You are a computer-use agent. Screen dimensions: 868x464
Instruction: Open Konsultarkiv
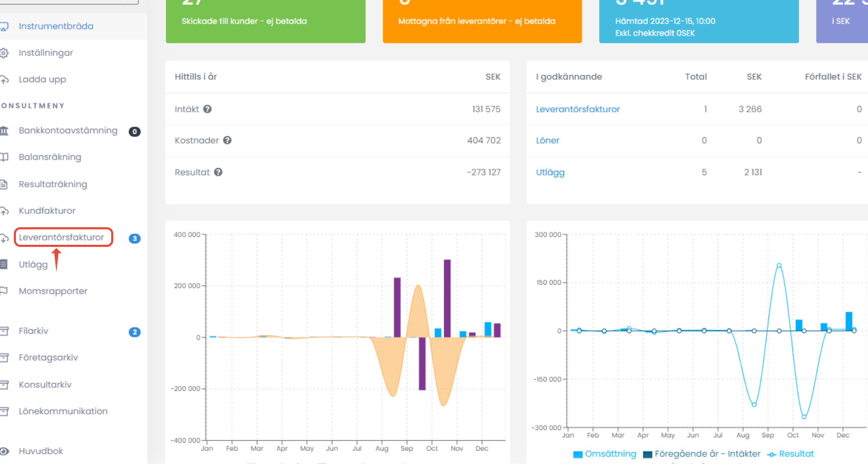45,385
